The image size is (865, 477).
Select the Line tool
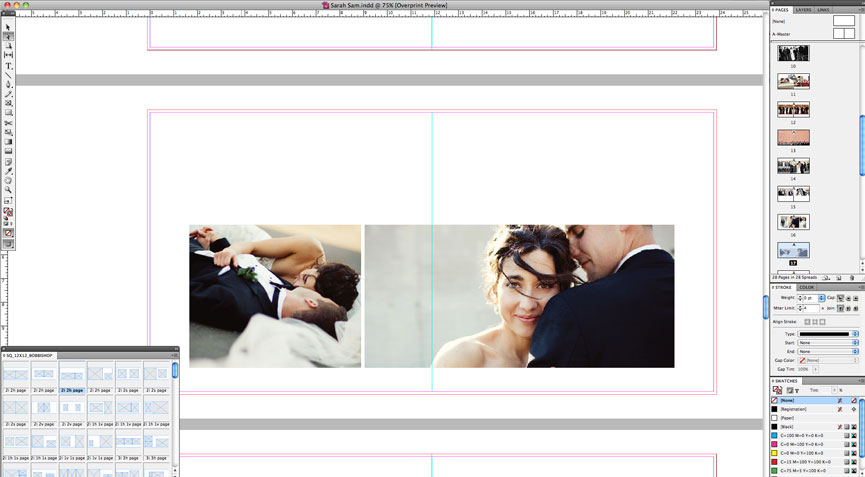(8, 75)
